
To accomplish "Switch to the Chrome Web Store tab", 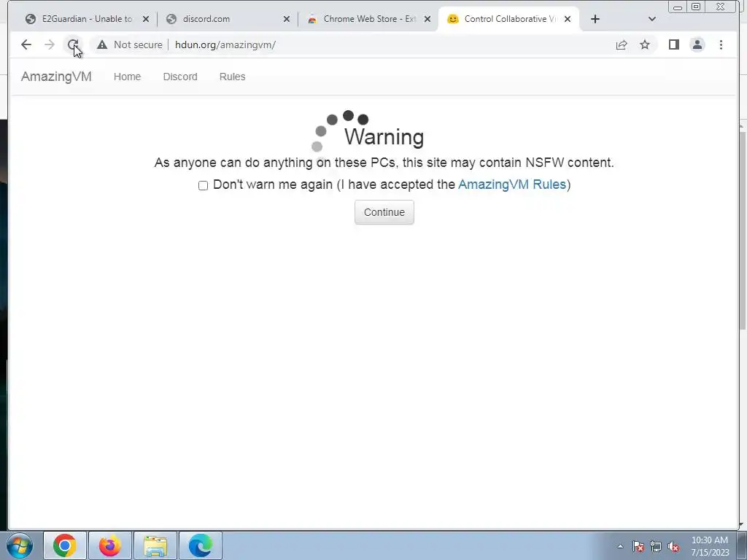I will tap(368, 19).
